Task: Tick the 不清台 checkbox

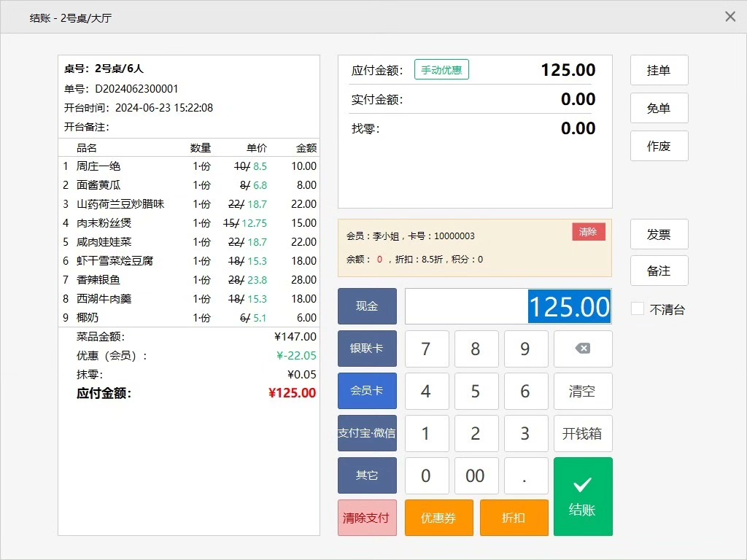Action: click(x=638, y=309)
